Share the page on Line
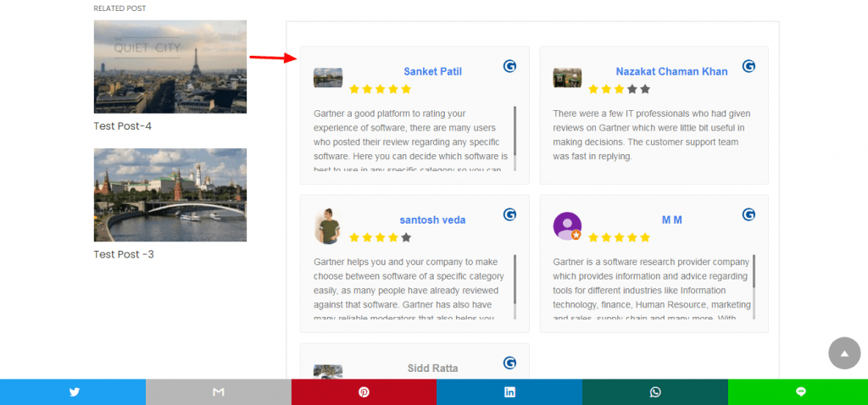The image size is (868, 405). tap(800, 392)
